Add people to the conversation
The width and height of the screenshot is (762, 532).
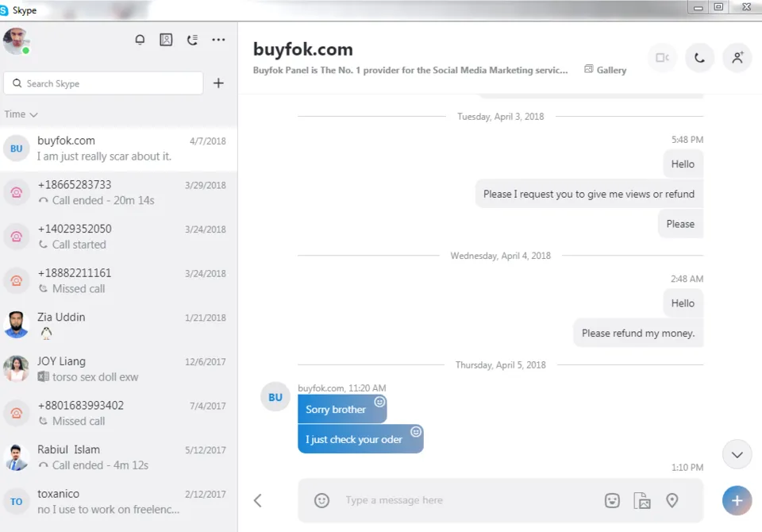(x=737, y=58)
